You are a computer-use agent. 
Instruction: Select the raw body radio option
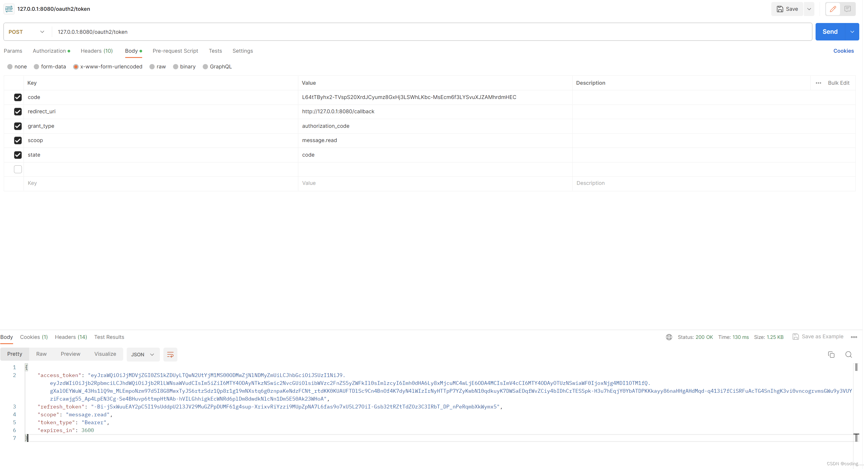pos(152,67)
